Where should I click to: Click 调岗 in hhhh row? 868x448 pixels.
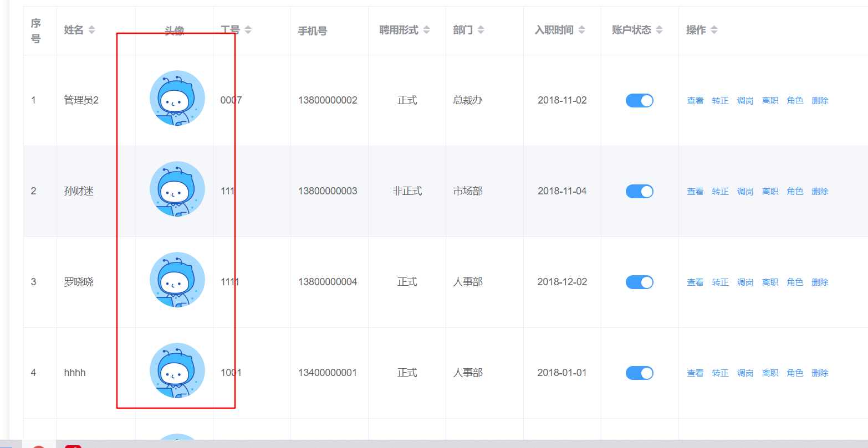point(745,373)
